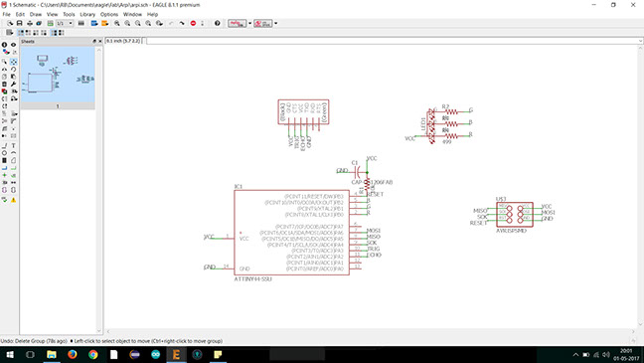Select the Arc tool

point(14,153)
